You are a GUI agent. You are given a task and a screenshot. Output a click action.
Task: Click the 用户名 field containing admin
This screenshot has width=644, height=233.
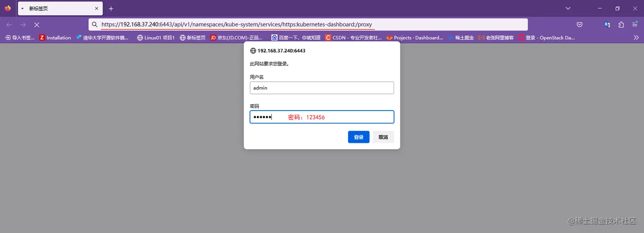pyautogui.click(x=322, y=88)
